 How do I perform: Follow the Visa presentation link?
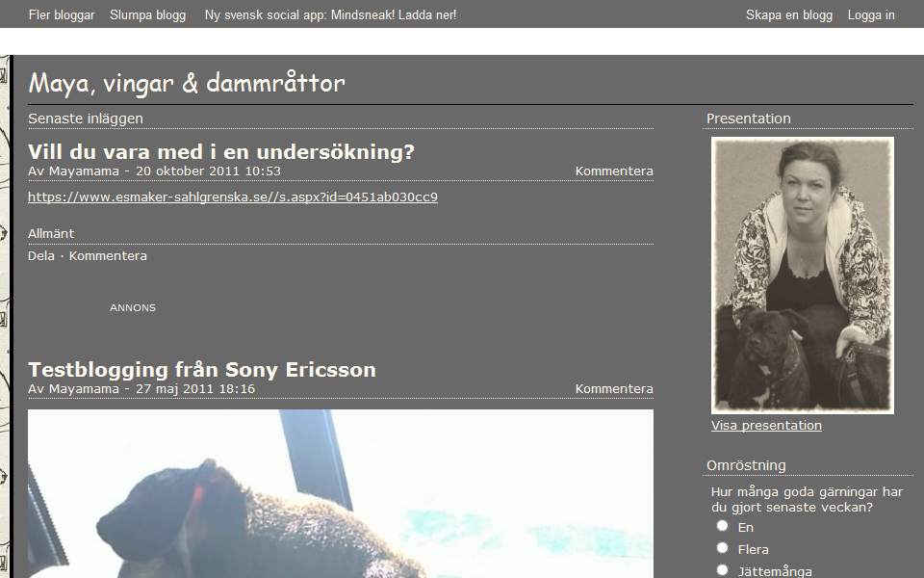point(766,425)
